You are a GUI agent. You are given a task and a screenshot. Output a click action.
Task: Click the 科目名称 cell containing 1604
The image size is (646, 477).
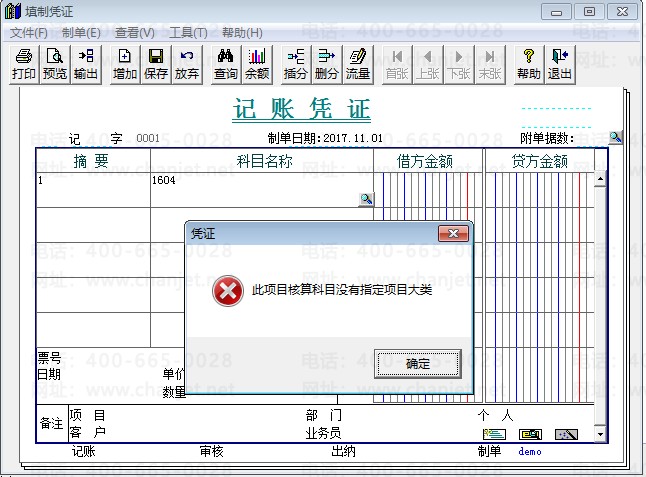click(x=262, y=190)
